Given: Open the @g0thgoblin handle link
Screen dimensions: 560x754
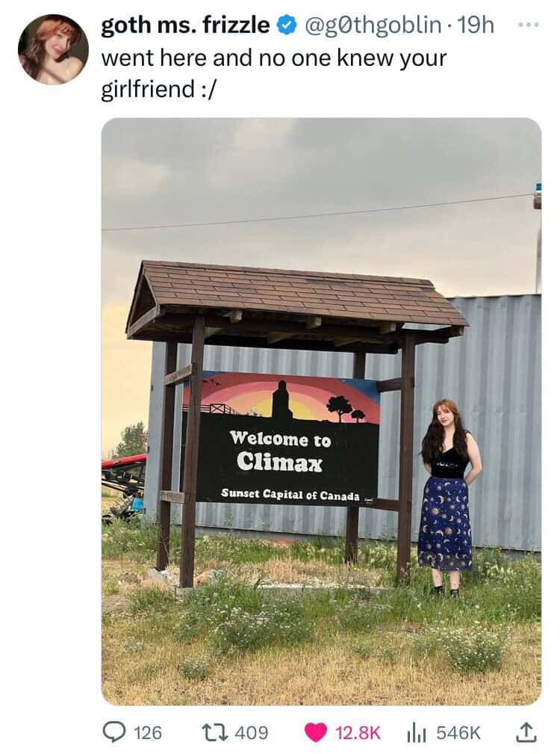Looking at the screenshot, I should (x=373, y=25).
